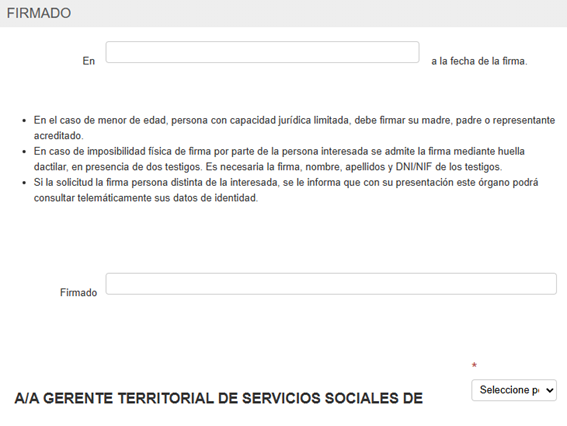Click "consultar telemáticamente sus datos de identidad" text
The image size is (567, 426).
[146, 198]
